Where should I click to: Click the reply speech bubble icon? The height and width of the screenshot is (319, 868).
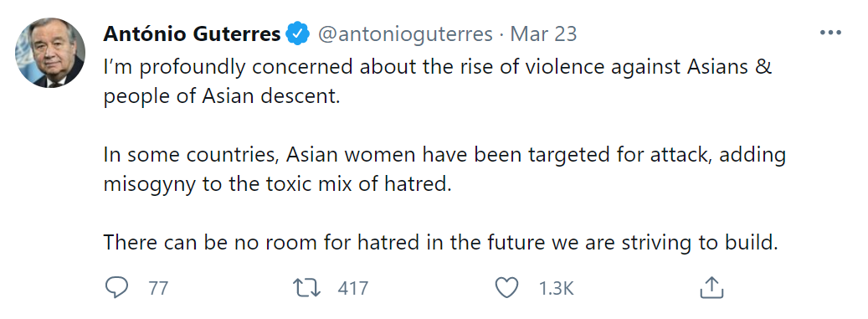point(116,288)
